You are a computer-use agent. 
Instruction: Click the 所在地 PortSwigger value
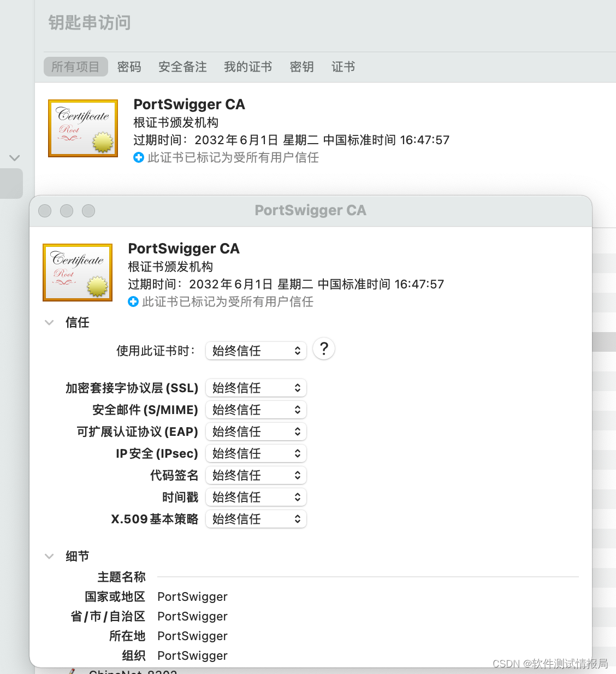tap(192, 636)
